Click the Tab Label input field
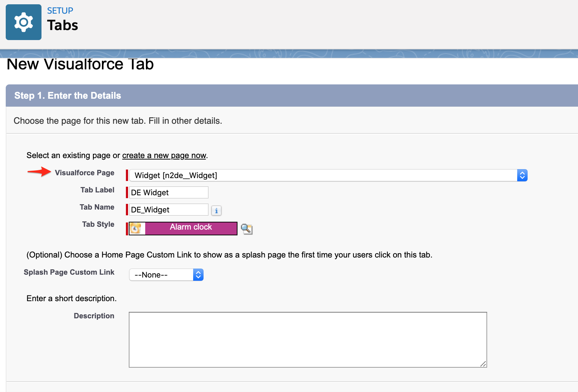This screenshot has height=392, width=578. tap(168, 192)
